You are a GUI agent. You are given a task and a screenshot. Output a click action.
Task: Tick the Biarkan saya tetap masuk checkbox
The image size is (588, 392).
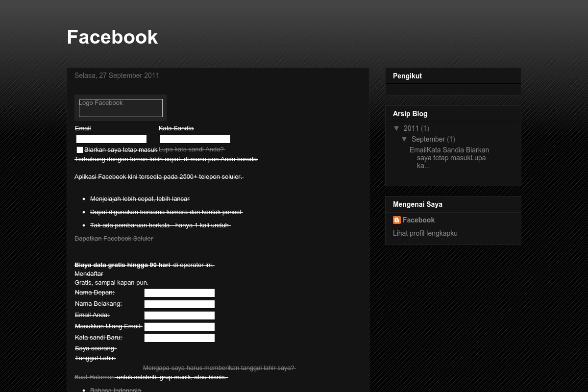[x=80, y=150]
